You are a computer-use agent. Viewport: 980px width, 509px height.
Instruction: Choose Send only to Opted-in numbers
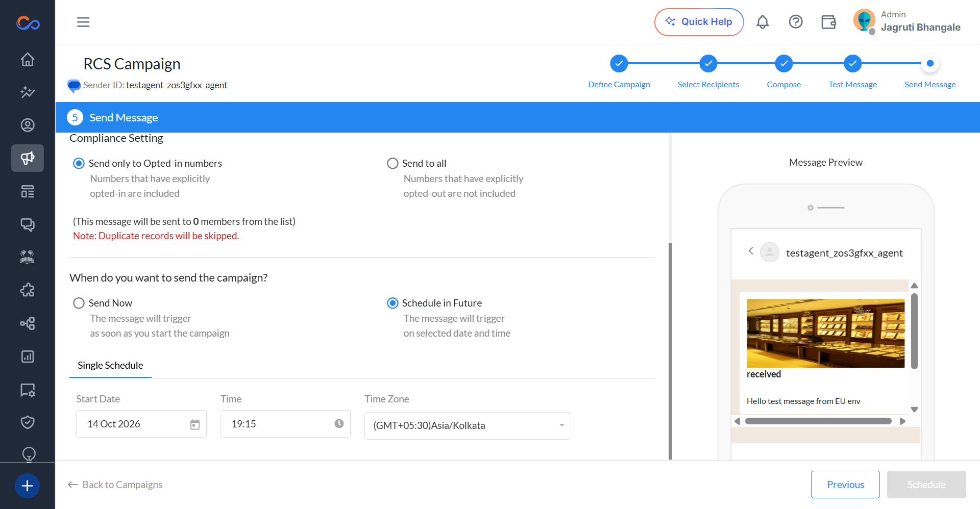point(79,163)
